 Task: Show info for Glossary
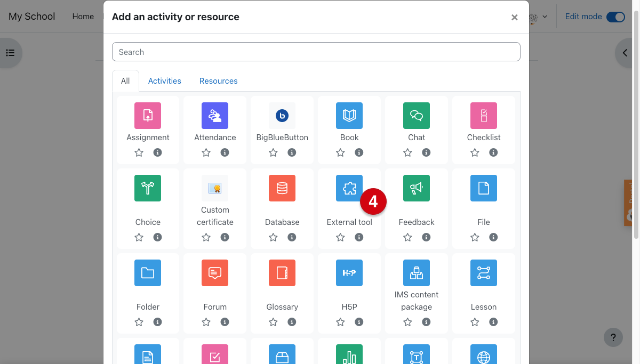[x=292, y=322]
